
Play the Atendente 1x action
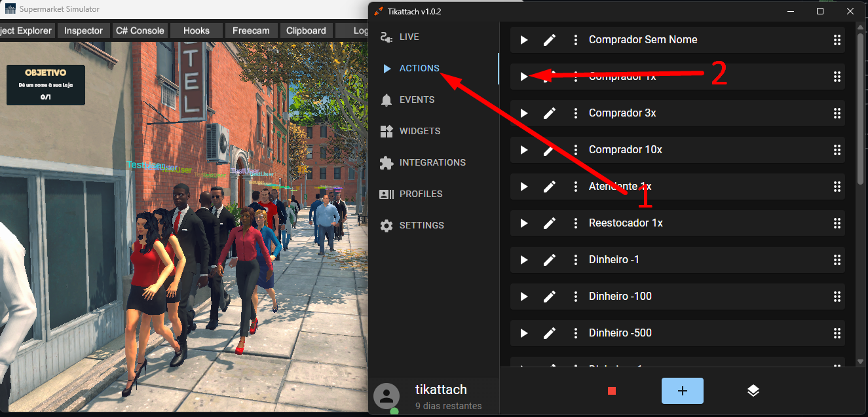pos(524,187)
